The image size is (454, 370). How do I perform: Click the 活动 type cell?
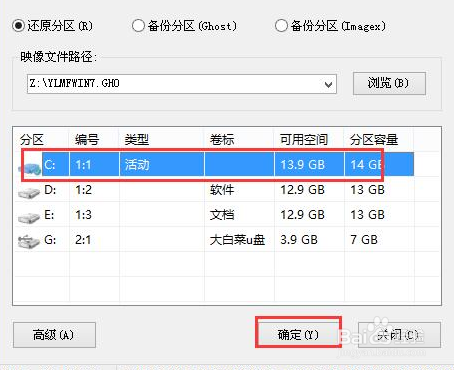pyautogui.click(x=137, y=165)
